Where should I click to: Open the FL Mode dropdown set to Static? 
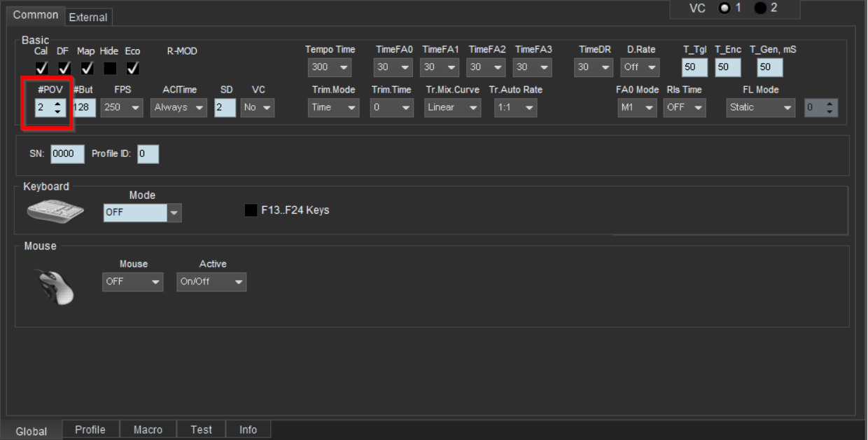coord(761,107)
